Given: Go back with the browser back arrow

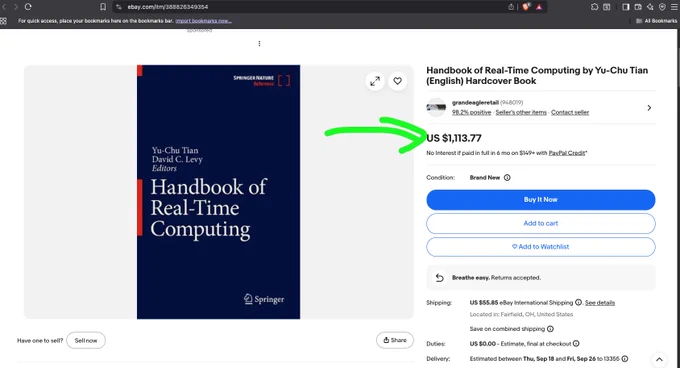Looking at the screenshot, I should click(4, 7).
